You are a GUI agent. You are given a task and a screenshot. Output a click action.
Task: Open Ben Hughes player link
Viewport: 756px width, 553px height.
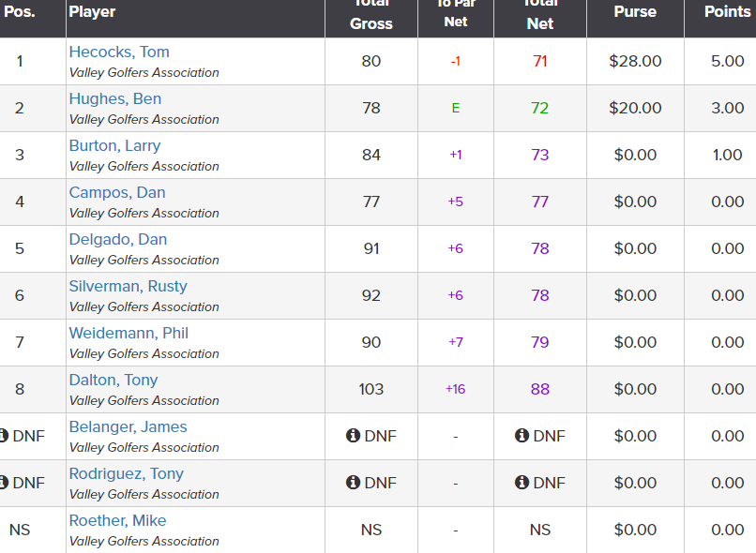pyautogui.click(x=115, y=98)
